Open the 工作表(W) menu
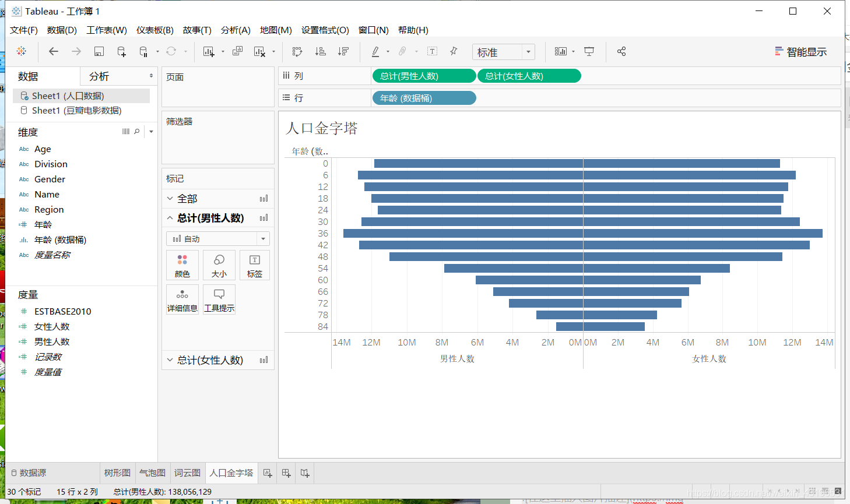The width and height of the screenshot is (850, 504). tap(107, 30)
